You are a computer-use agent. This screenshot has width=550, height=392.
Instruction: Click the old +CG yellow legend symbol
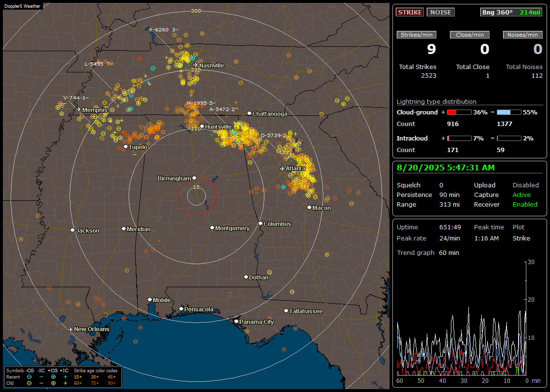(x=53, y=383)
